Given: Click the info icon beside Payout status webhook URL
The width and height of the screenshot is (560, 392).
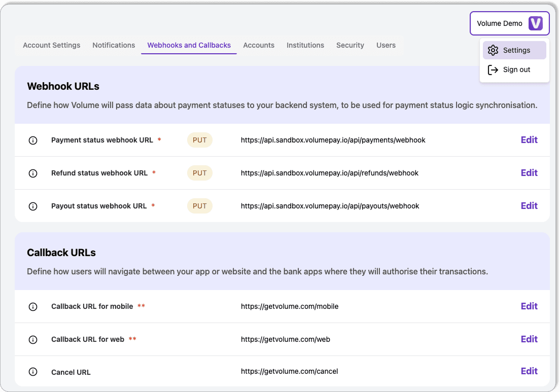Looking at the screenshot, I should click(33, 206).
